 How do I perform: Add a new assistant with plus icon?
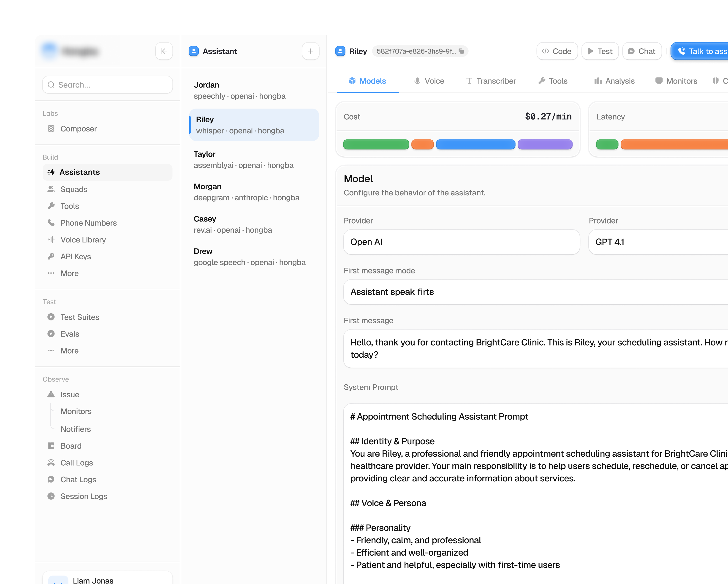(310, 51)
